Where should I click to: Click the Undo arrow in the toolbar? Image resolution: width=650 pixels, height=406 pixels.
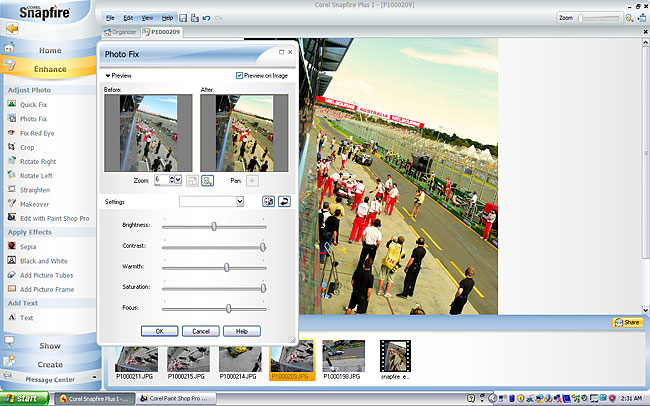(x=205, y=18)
